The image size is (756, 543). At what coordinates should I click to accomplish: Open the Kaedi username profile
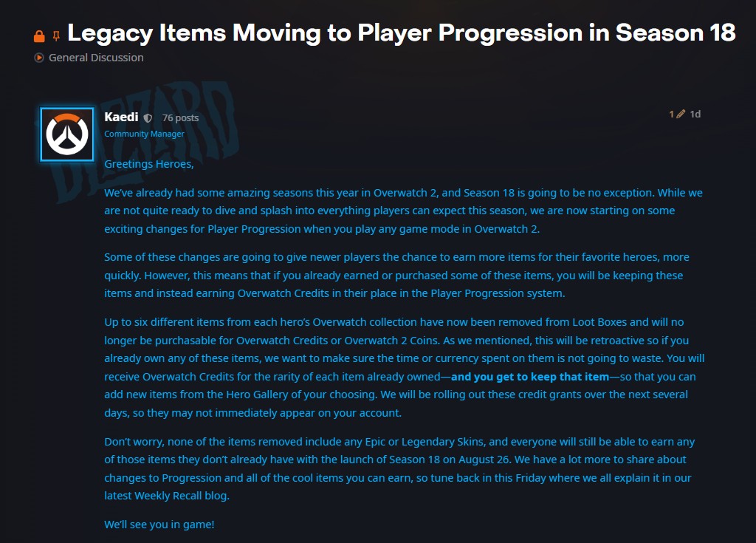point(121,117)
